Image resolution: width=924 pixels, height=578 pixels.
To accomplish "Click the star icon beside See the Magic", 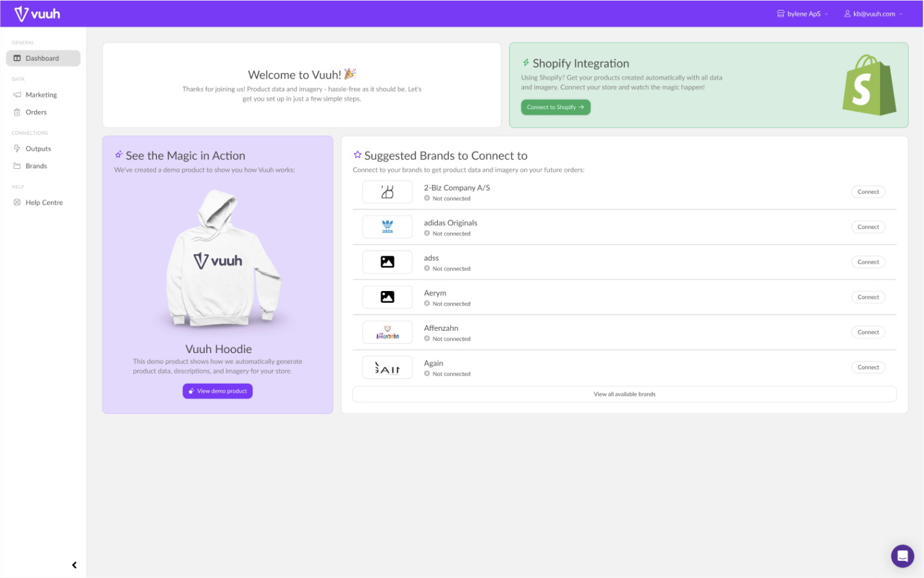I will click(x=118, y=155).
